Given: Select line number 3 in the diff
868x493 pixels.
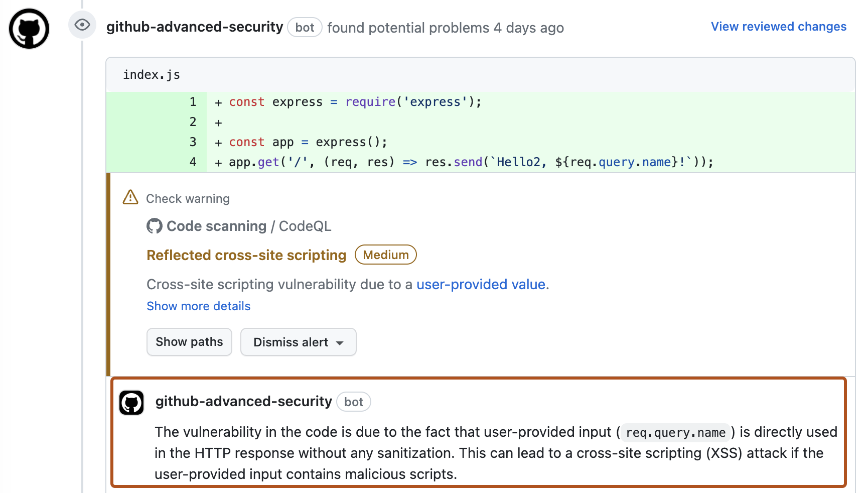Looking at the screenshot, I should pyautogui.click(x=193, y=142).
